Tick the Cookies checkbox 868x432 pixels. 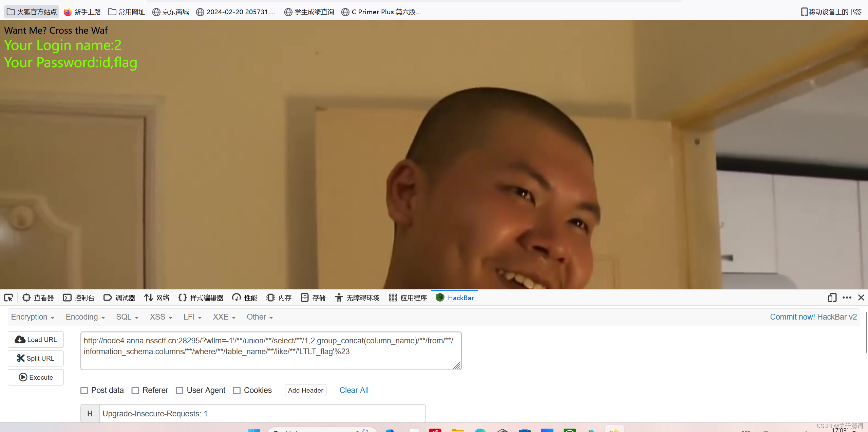point(237,391)
